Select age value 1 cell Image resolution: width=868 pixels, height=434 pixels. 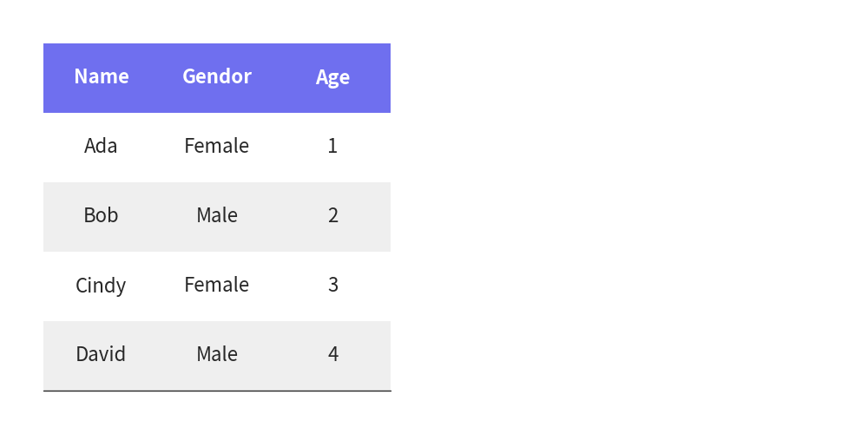[332, 146]
